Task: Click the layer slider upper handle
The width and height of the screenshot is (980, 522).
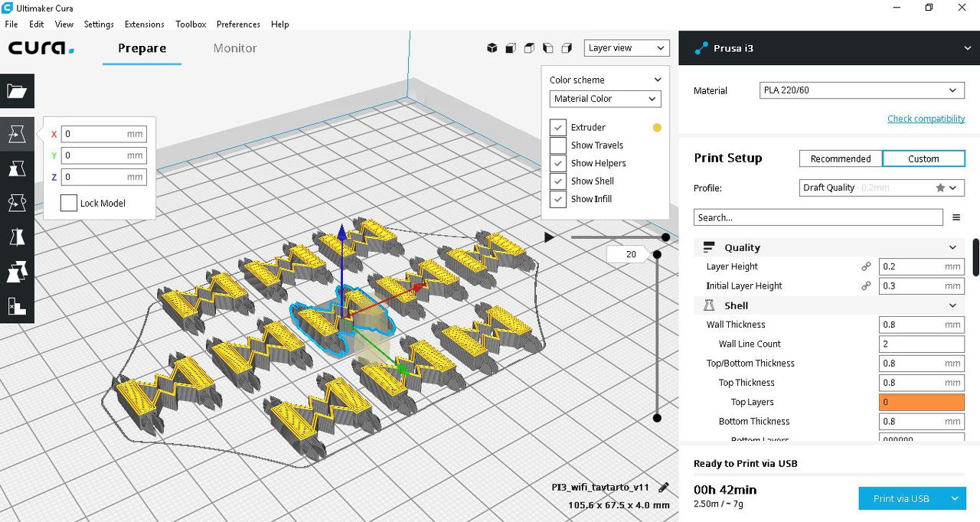Action: pos(657,253)
